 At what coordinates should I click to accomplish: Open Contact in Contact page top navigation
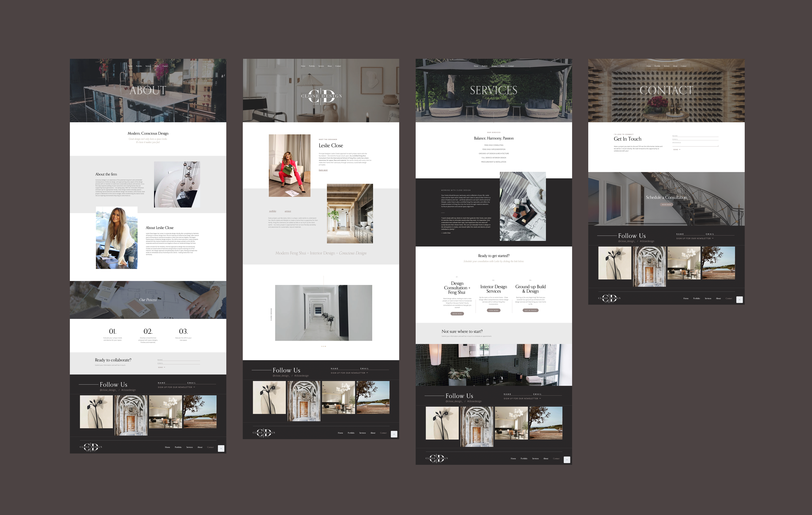pos(683,66)
